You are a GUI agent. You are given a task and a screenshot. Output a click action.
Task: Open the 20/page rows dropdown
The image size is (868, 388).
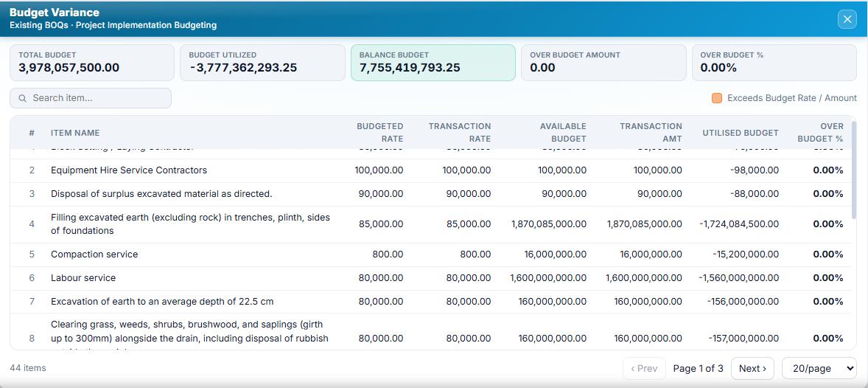pyautogui.click(x=819, y=369)
